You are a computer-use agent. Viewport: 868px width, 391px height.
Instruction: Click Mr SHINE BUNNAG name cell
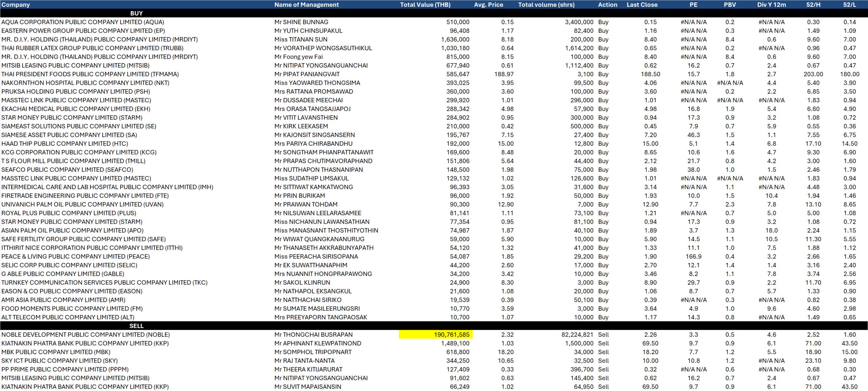(301, 22)
